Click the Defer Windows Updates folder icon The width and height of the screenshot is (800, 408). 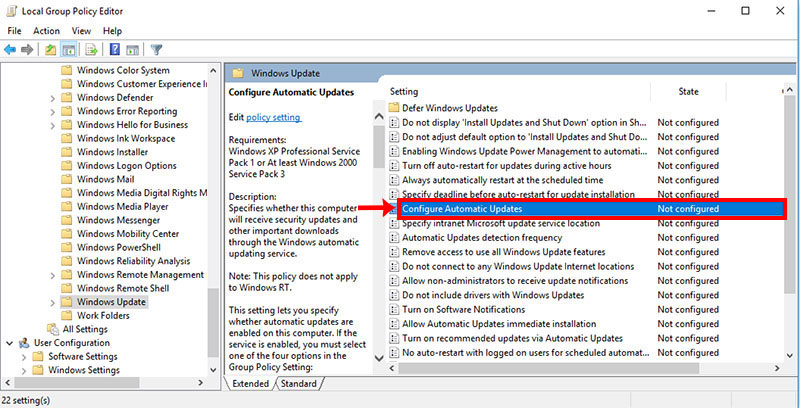tap(393, 108)
